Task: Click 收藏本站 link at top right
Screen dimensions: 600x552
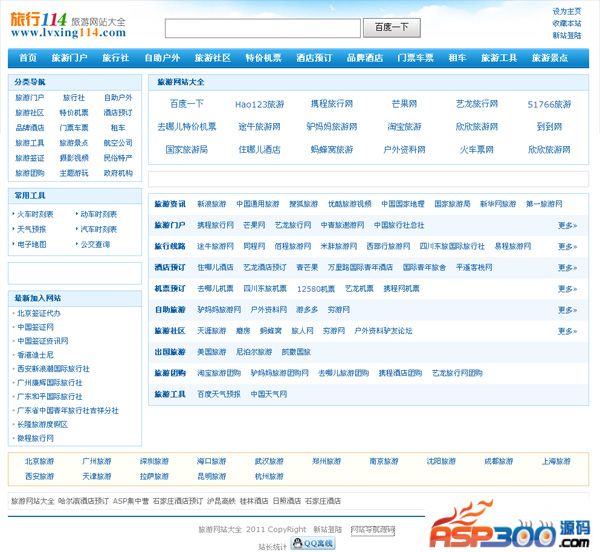Action: point(567,23)
